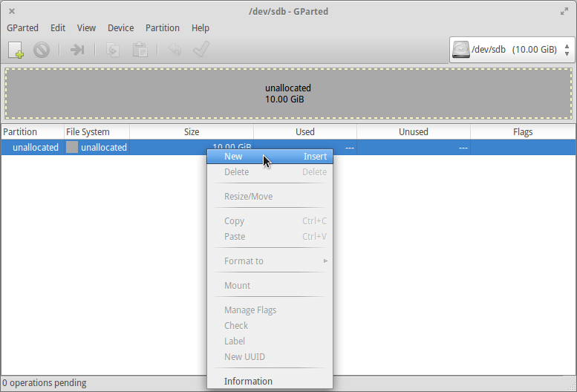The height and width of the screenshot is (392, 577).
Task: Sort by the Unused column header
Action: pyautogui.click(x=413, y=131)
